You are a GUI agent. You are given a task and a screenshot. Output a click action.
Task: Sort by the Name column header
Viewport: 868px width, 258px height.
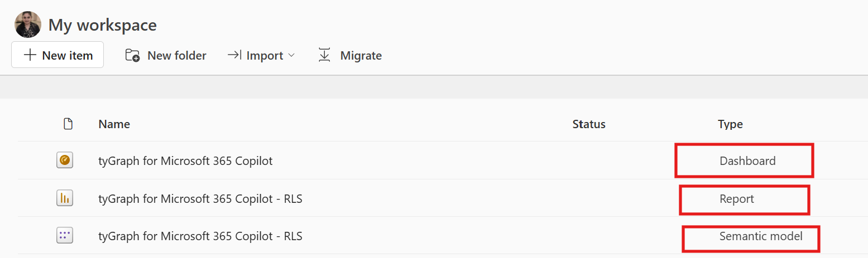coord(114,124)
